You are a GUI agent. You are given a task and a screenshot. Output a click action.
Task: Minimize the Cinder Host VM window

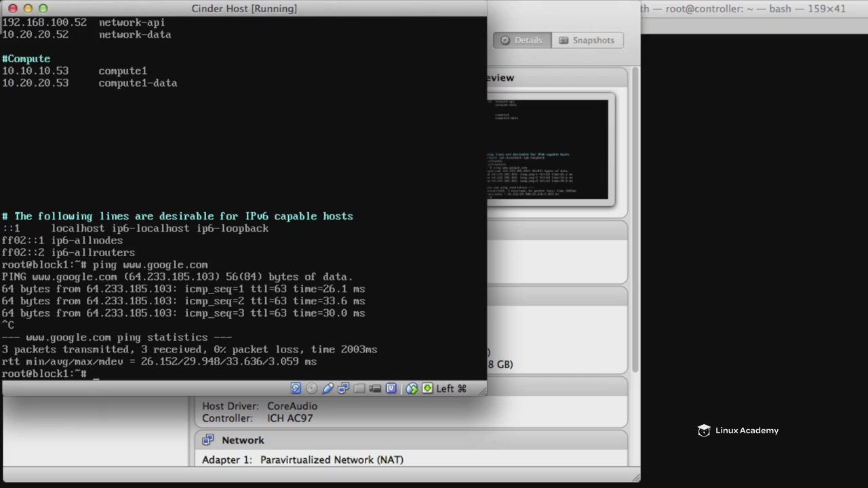[28, 8]
